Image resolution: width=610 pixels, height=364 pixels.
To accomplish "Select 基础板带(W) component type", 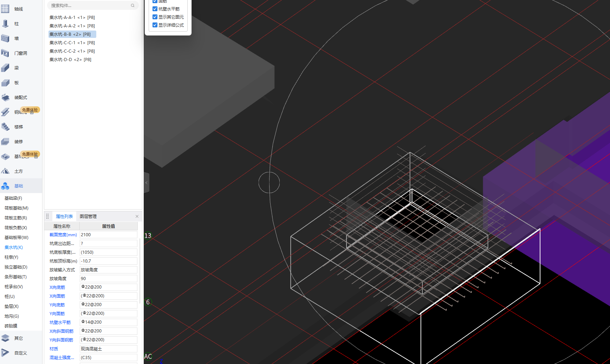I will click(17, 238).
